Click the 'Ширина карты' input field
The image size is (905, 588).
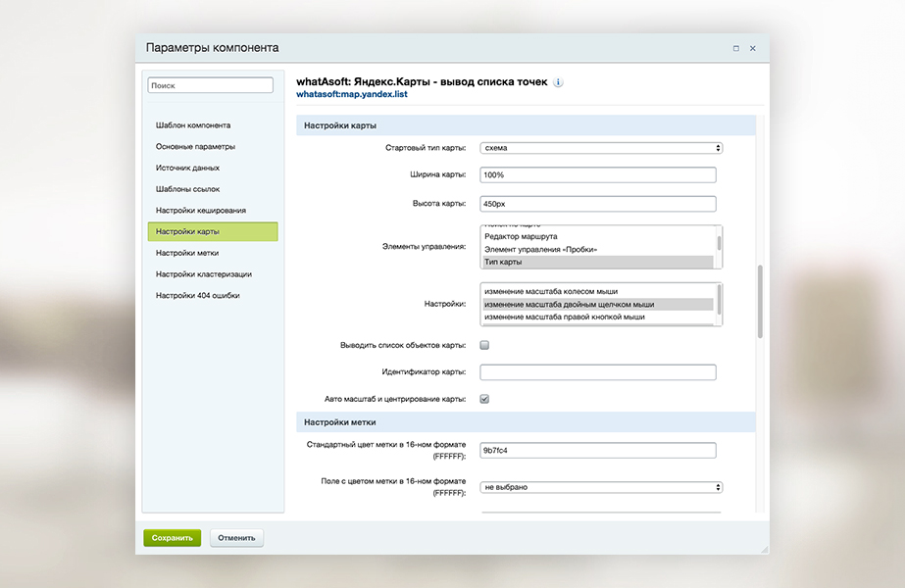597,175
